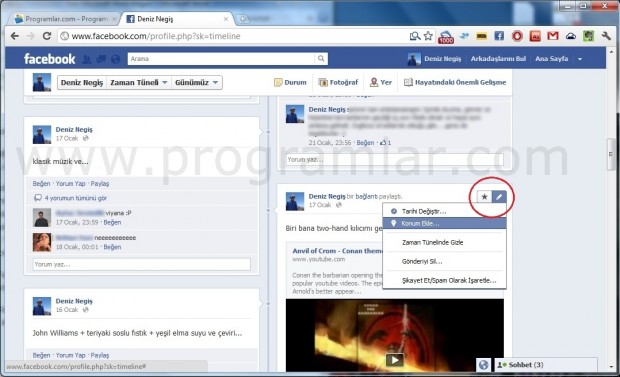
Task: Open privacy globe icon on 17 Ocak klasik müzik post
Action: (85, 138)
